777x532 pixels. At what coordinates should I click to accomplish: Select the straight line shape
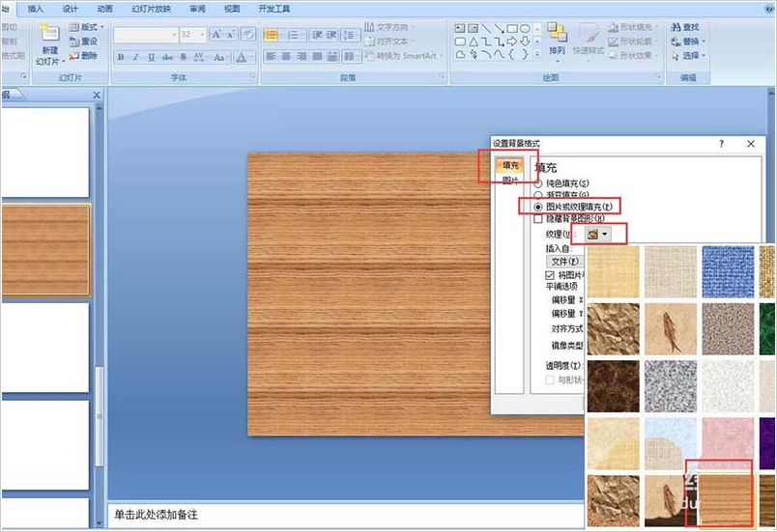pos(486,29)
